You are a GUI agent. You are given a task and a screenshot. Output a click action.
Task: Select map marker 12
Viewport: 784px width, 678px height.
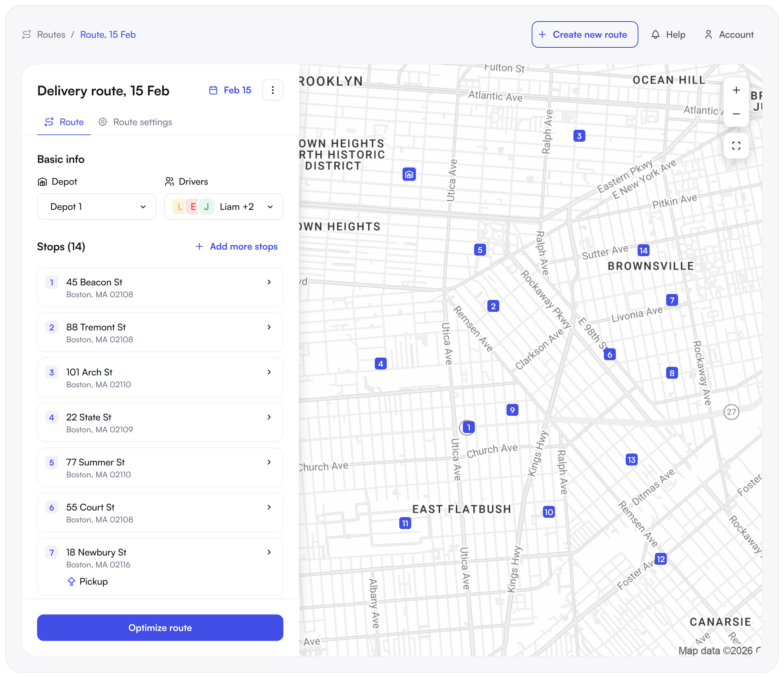[661, 559]
